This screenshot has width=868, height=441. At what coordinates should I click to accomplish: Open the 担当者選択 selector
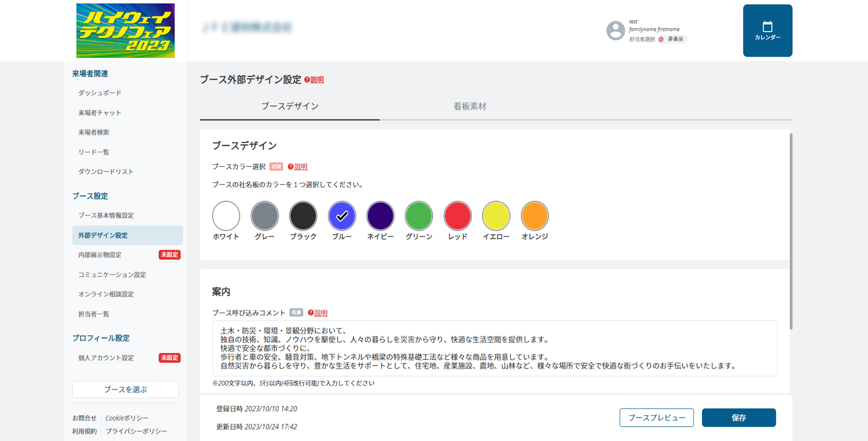[x=642, y=39]
